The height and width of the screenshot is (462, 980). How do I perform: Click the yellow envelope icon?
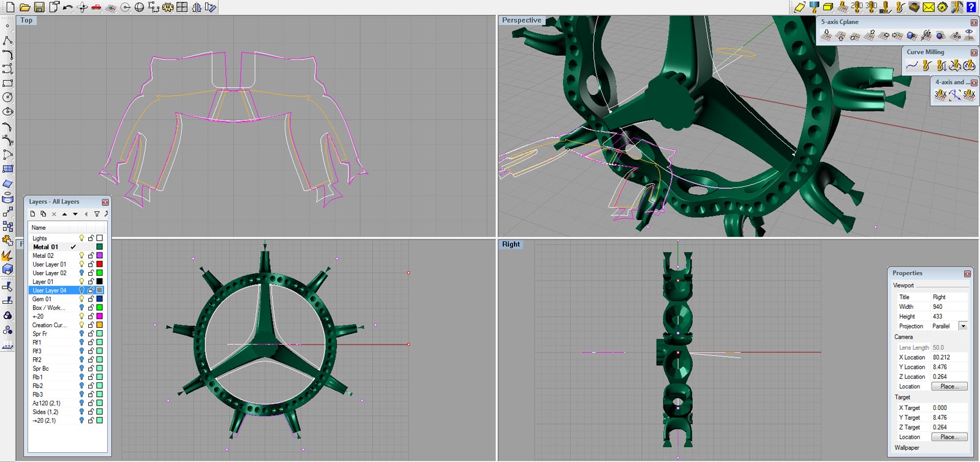click(x=929, y=7)
